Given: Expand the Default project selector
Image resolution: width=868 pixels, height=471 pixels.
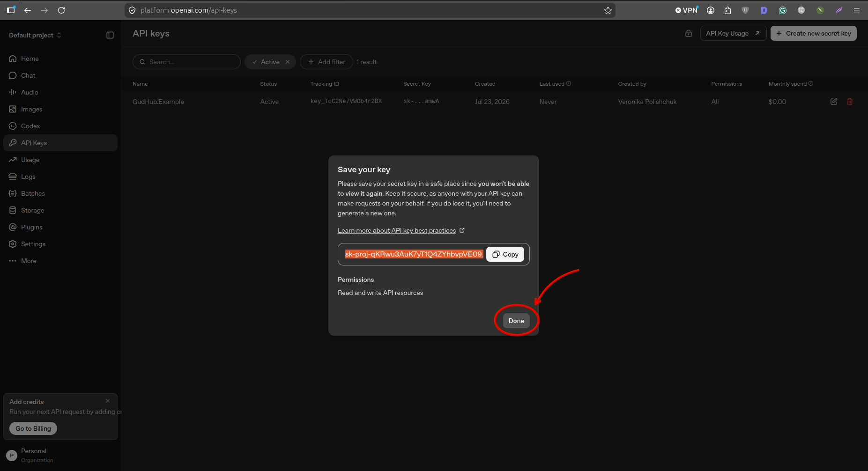Looking at the screenshot, I should tap(35, 35).
